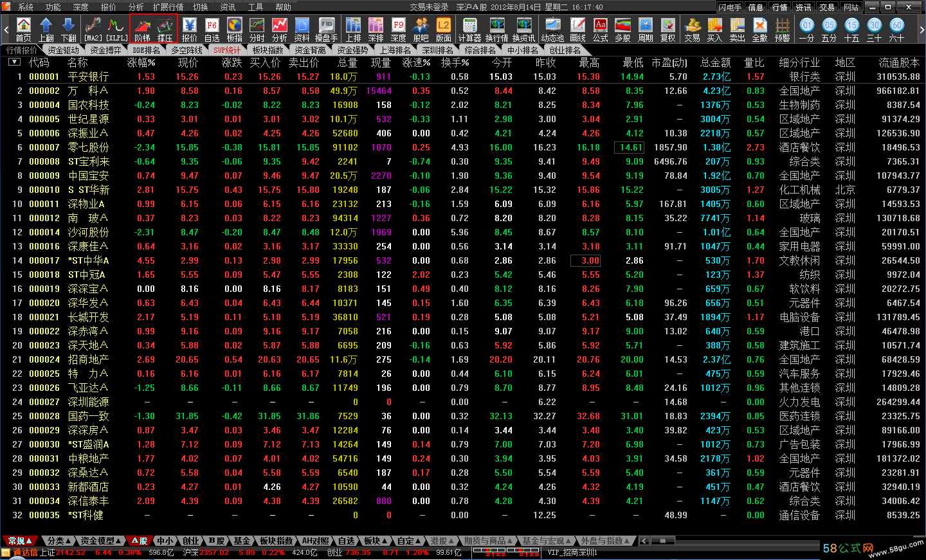Go to 首页 home icon in toolbar

pos(24,30)
